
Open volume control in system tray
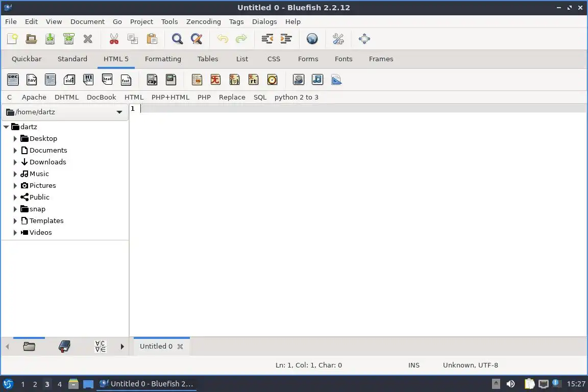click(510, 384)
